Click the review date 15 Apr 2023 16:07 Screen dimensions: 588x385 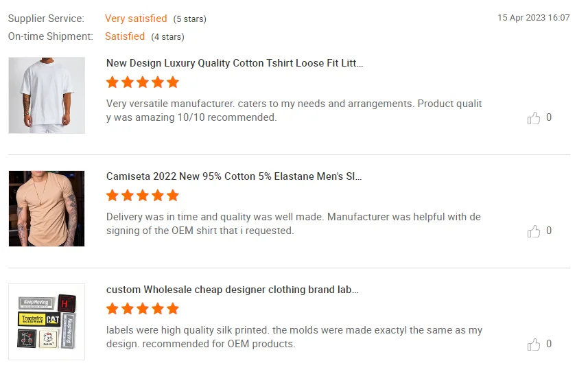point(533,18)
